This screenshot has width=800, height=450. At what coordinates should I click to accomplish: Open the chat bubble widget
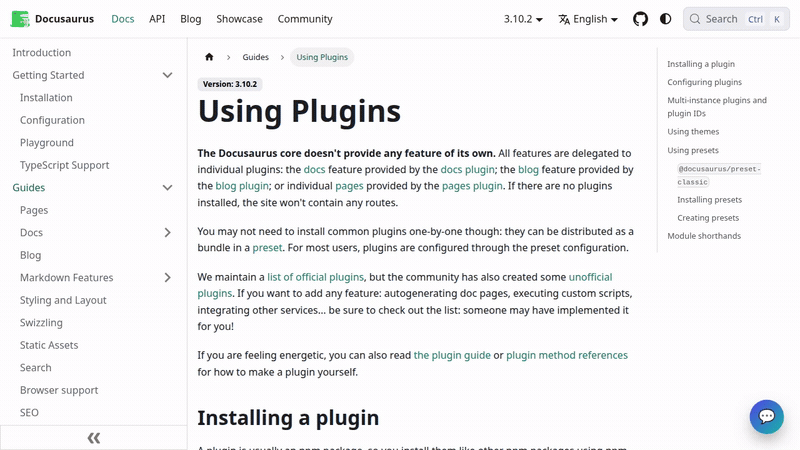[x=766, y=416]
